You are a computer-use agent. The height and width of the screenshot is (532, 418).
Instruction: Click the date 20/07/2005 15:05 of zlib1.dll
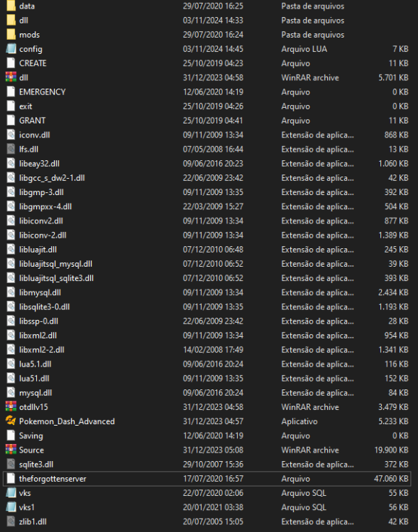pyautogui.click(x=213, y=521)
